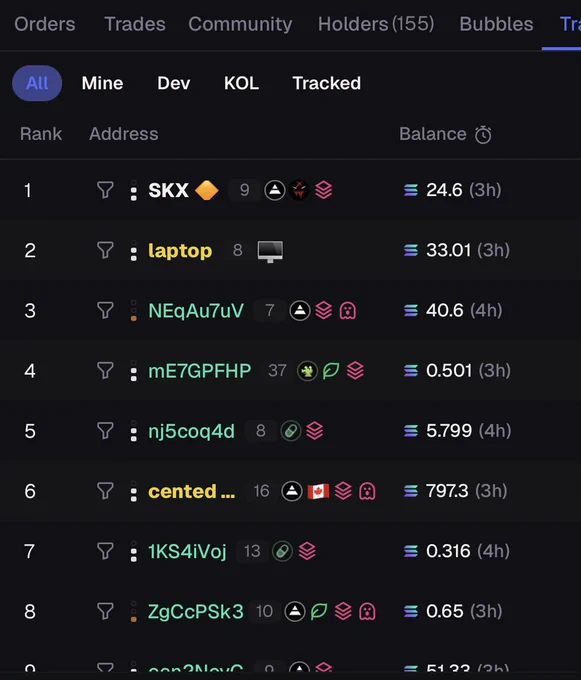581x680 pixels.
Task: Click the green leaf badge on mE7GPFHP row
Action: coord(331,371)
